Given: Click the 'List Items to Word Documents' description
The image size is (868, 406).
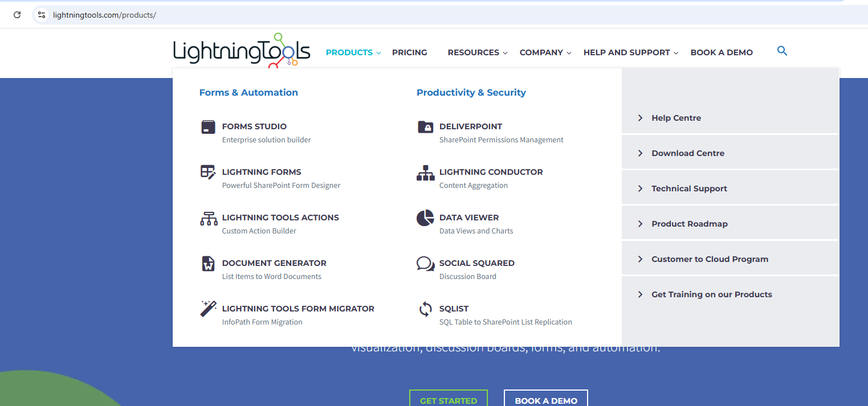Looking at the screenshot, I should (272, 277).
